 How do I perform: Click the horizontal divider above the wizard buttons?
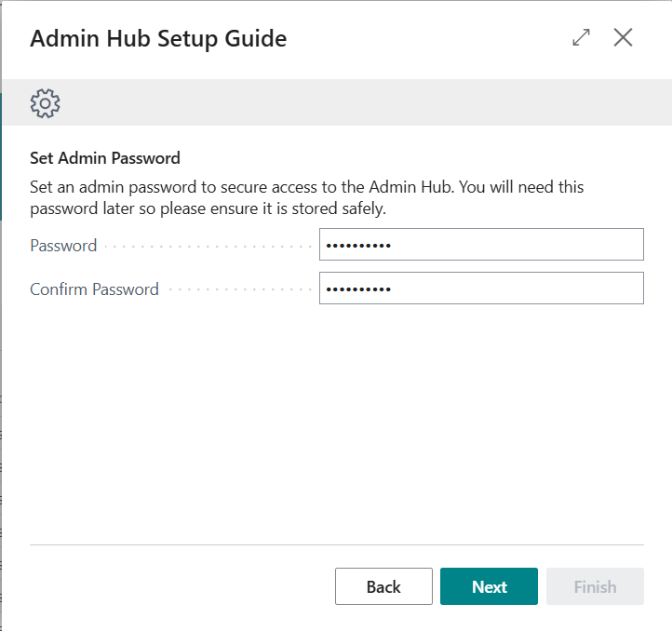pos(337,544)
